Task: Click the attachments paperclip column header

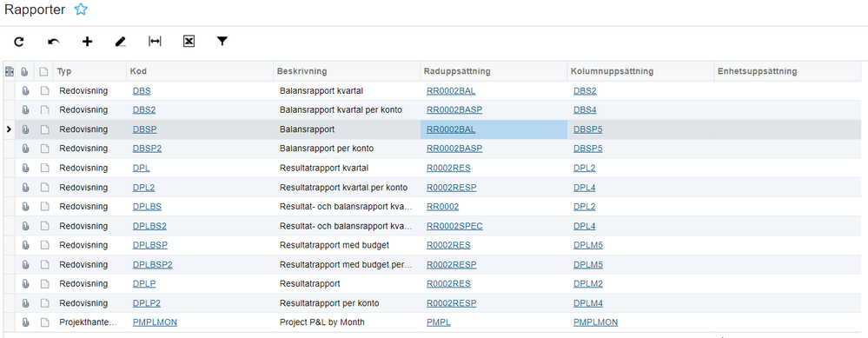Action: pos(25,71)
